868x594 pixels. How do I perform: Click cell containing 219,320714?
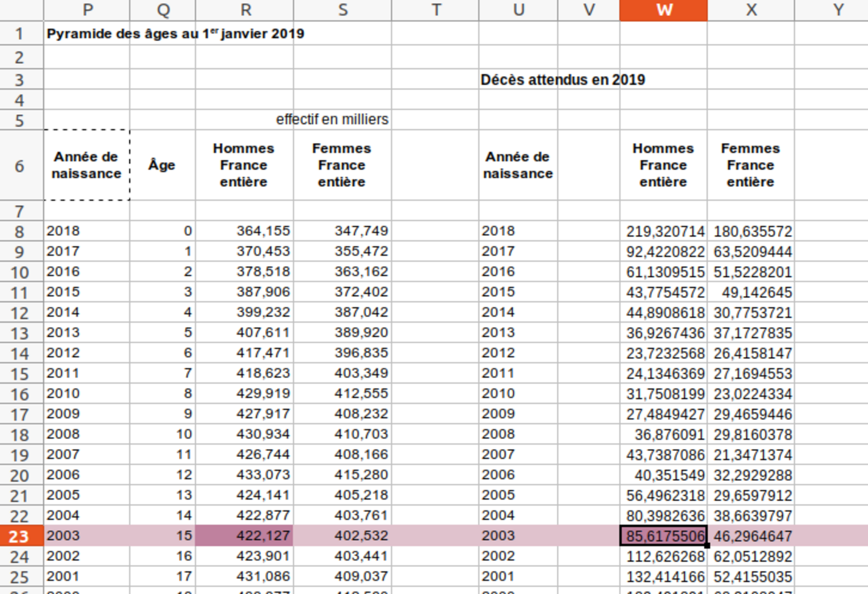coord(663,232)
